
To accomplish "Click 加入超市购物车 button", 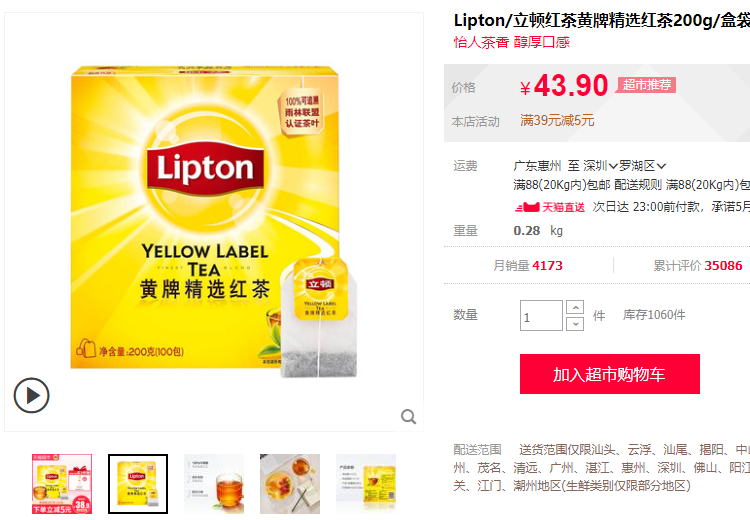I will coord(609,374).
